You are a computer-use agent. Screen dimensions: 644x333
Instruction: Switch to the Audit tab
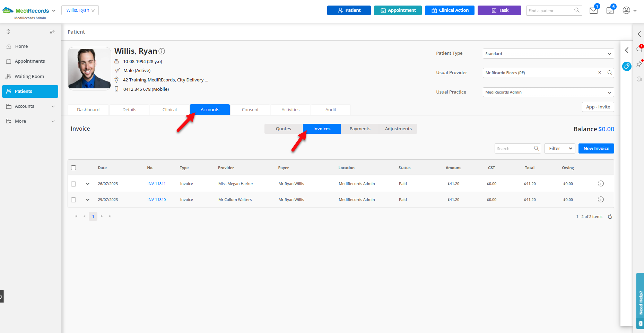tap(331, 109)
